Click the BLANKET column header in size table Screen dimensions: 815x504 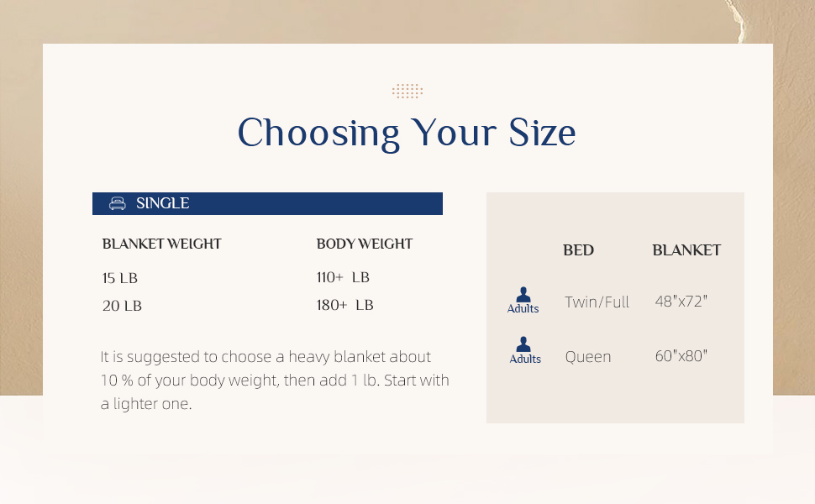[686, 250]
